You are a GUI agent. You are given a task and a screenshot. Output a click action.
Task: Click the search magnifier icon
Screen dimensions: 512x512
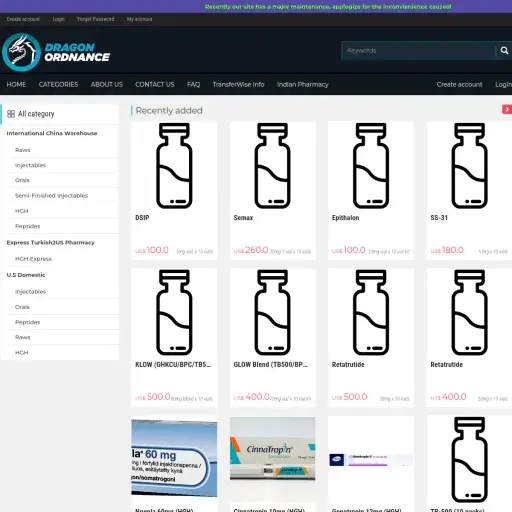point(504,50)
